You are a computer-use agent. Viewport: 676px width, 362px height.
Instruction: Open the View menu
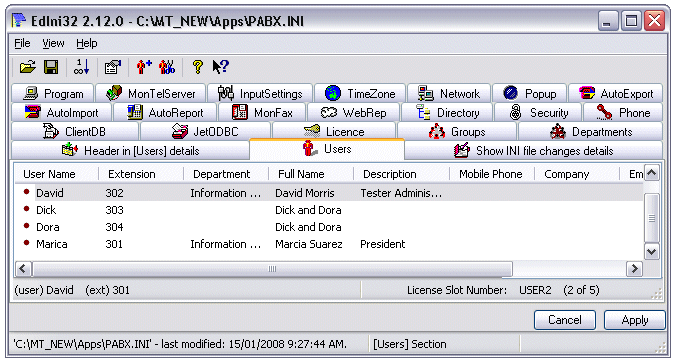click(x=53, y=44)
